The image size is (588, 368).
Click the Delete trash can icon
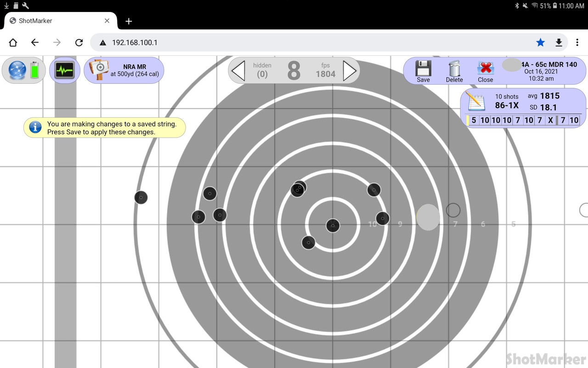tap(454, 69)
